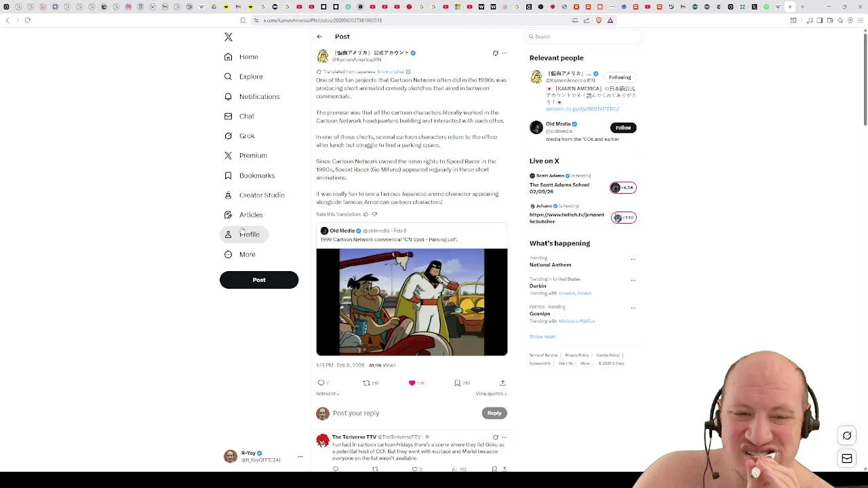Open Notifications in sidebar
Screen dimensions: 868x488
[252, 96]
